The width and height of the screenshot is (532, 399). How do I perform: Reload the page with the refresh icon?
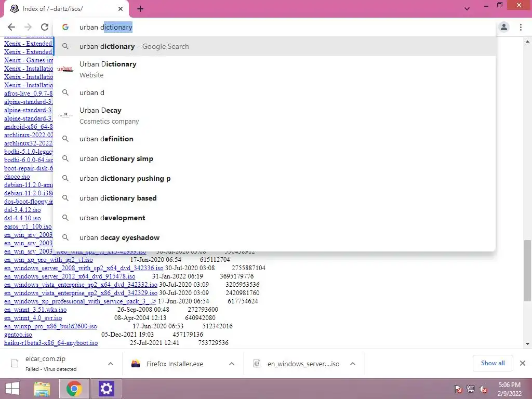point(45,27)
